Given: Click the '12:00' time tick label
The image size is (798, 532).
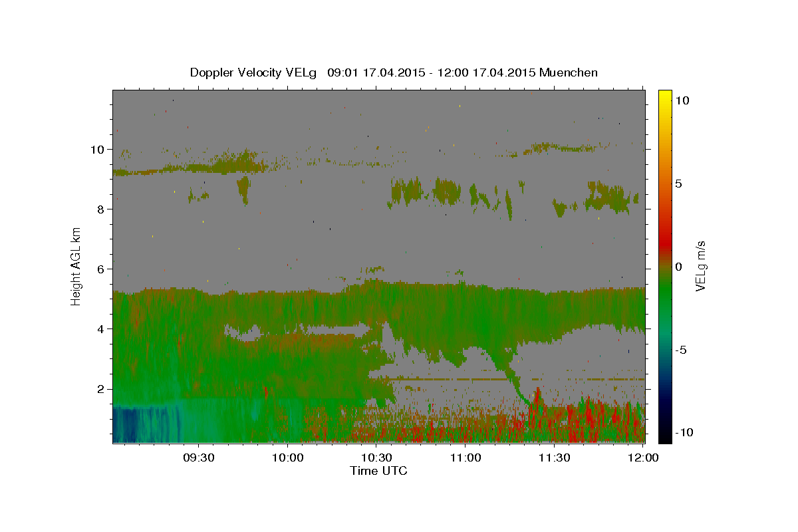Looking at the screenshot, I should point(644,458).
